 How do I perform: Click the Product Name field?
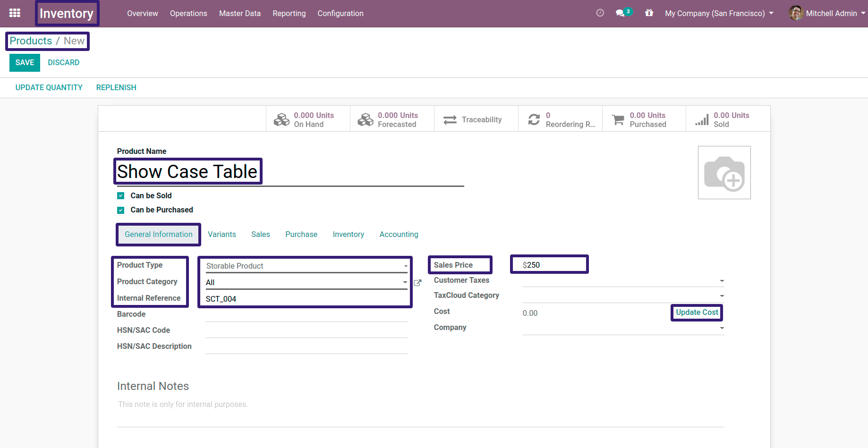pyautogui.click(x=290, y=172)
